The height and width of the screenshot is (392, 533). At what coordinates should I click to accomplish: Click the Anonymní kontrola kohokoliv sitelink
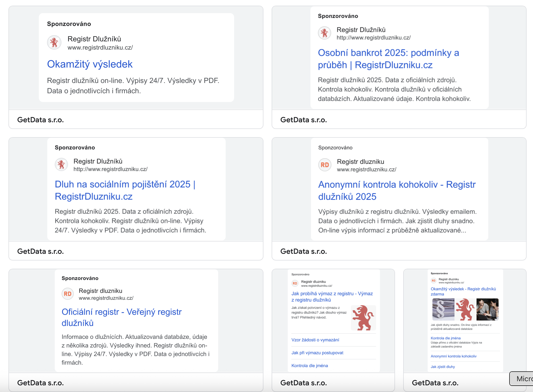click(454, 356)
